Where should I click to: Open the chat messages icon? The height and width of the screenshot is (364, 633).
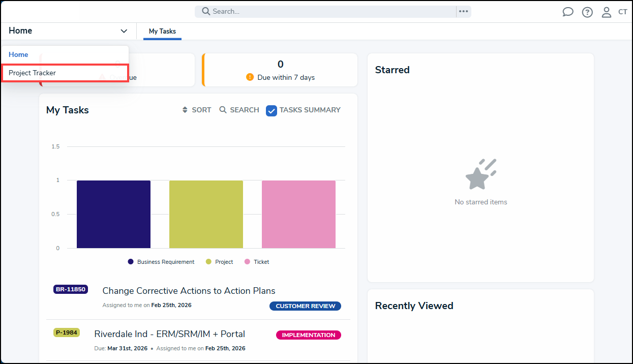(x=568, y=12)
